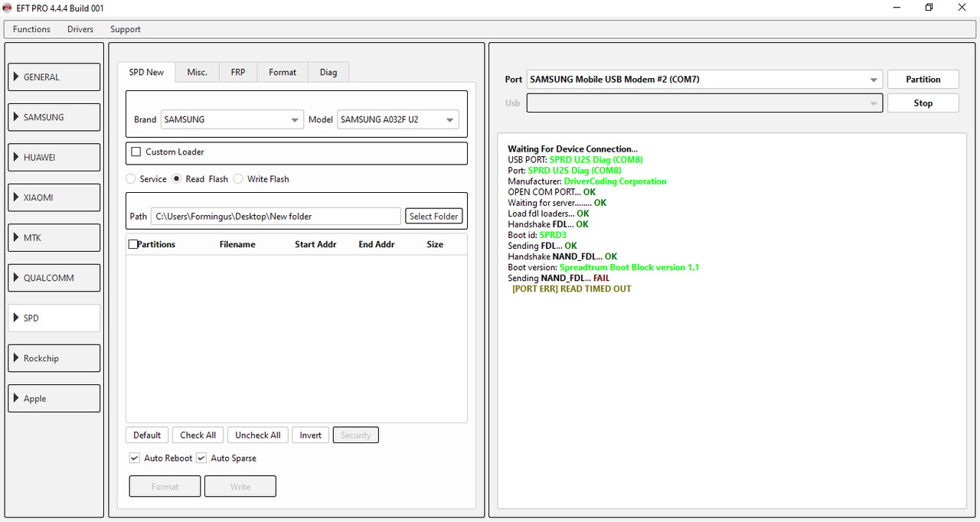
Task: Open the Functions menu
Action: pyautogui.click(x=31, y=29)
